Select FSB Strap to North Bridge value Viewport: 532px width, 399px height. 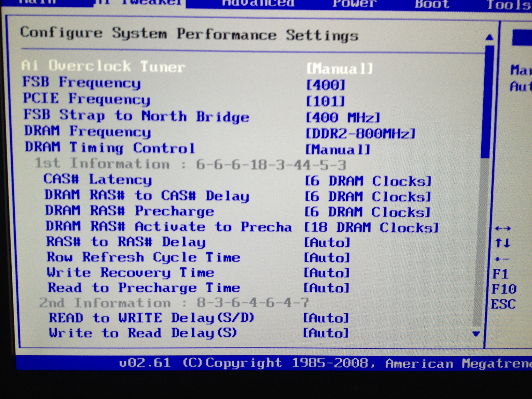coord(343,117)
